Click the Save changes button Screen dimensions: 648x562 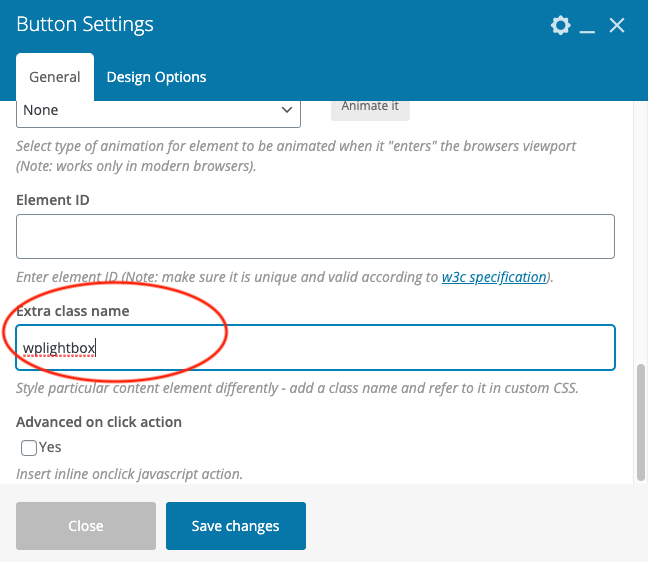tap(236, 526)
